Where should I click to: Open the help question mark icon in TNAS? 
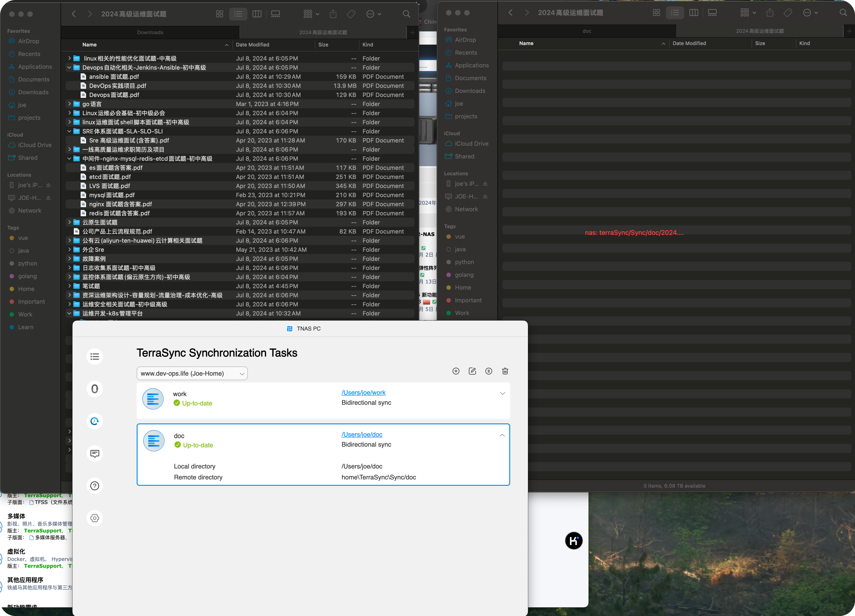pyautogui.click(x=95, y=486)
